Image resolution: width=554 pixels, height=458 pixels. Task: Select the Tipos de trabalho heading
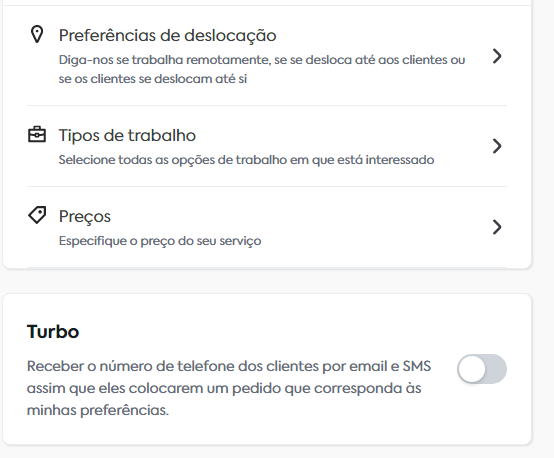coord(127,135)
